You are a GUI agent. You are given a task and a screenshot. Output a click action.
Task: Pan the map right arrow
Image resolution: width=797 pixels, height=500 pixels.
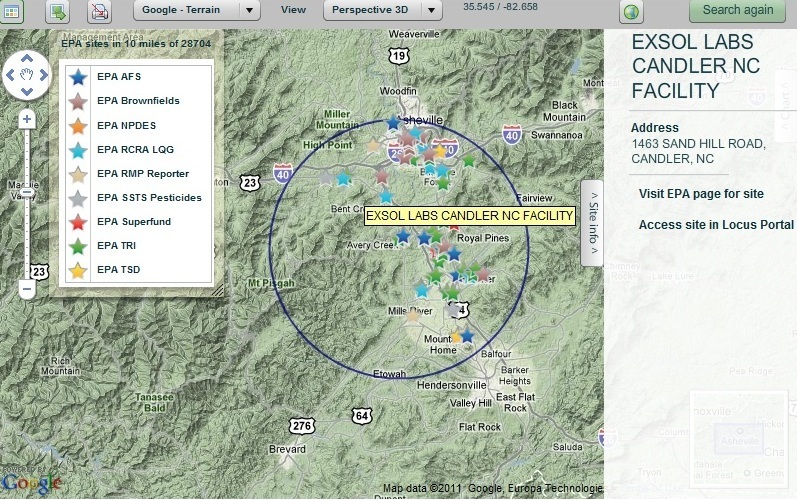pyautogui.click(x=44, y=75)
